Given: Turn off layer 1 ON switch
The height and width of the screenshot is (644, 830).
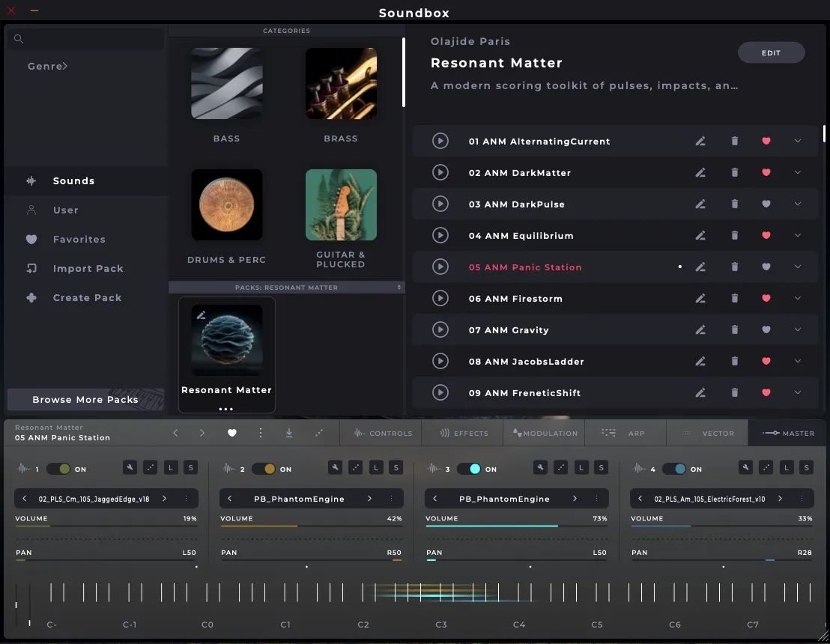Looking at the screenshot, I should coord(58,469).
